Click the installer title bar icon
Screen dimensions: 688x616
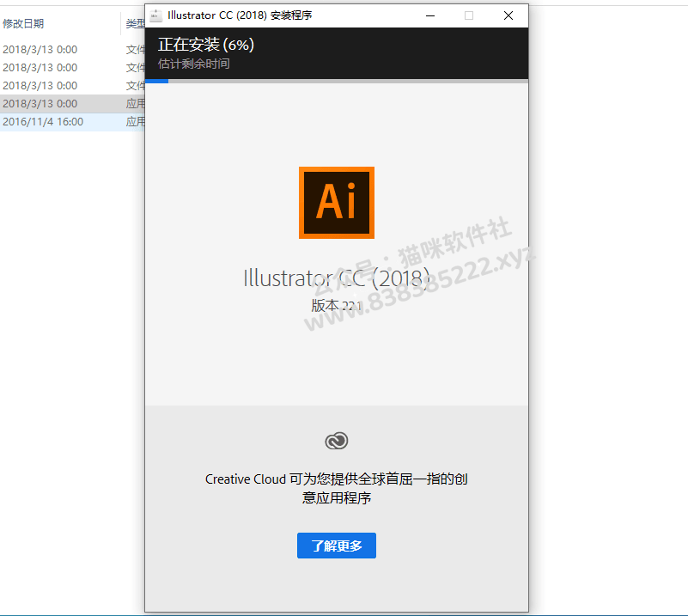155,15
